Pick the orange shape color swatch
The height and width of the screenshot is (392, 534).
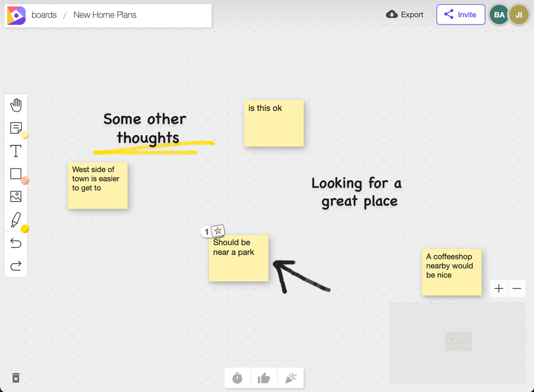(25, 181)
